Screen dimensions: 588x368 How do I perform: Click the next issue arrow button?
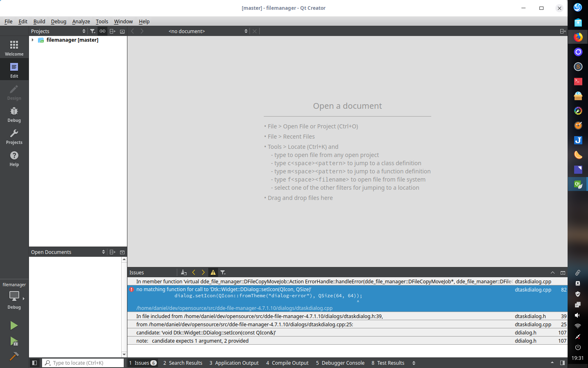pyautogui.click(x=203, y=272)
